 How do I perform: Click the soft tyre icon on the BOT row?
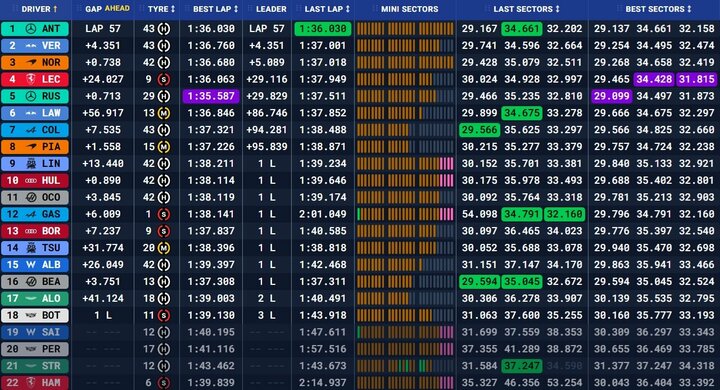pos(163,316)
